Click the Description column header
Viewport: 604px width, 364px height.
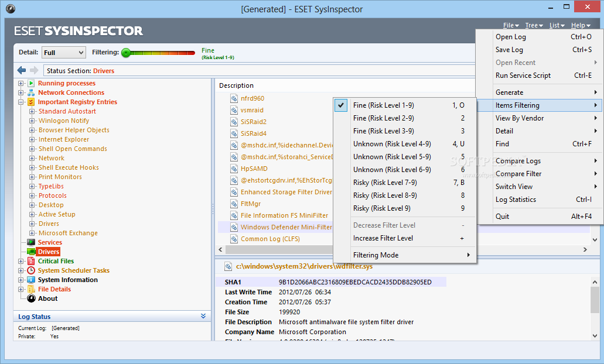point(236,85)
